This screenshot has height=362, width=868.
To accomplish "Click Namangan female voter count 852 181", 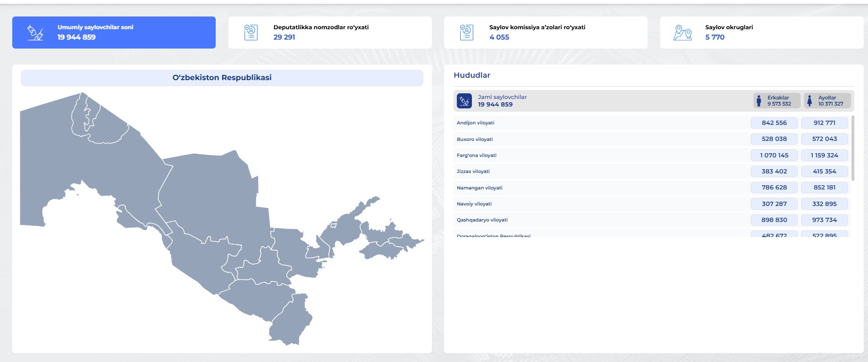I will click(x=824, y=188).
